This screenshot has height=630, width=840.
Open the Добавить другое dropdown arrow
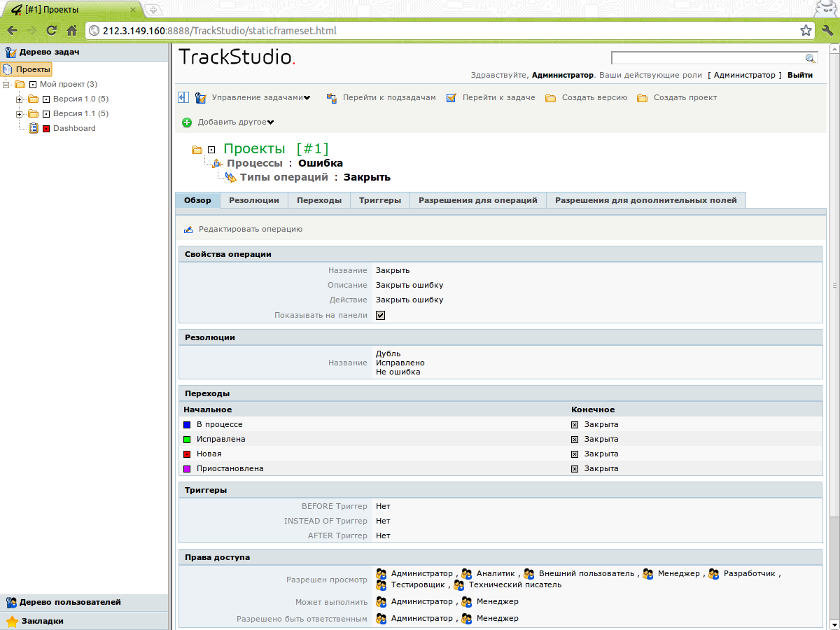270,122
